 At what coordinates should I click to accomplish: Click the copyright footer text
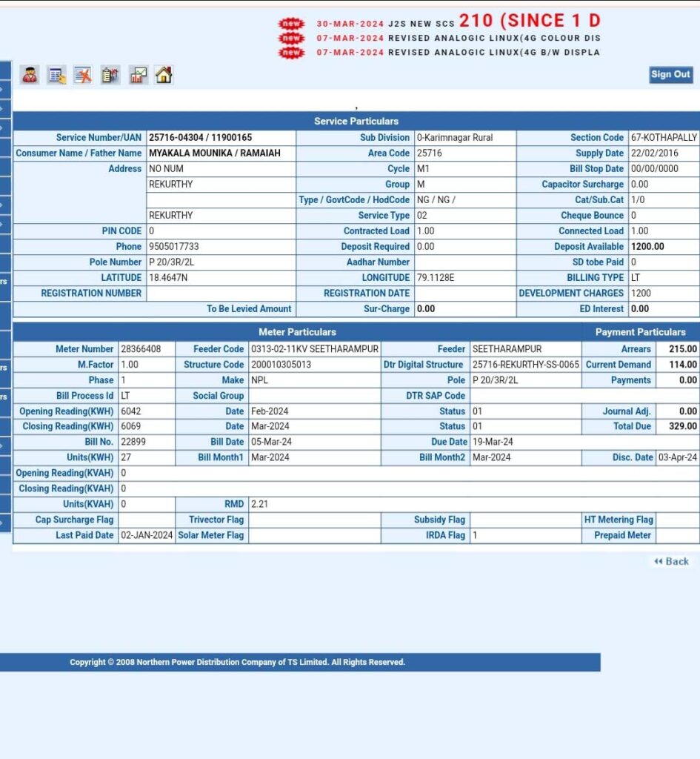click(237, 662)
